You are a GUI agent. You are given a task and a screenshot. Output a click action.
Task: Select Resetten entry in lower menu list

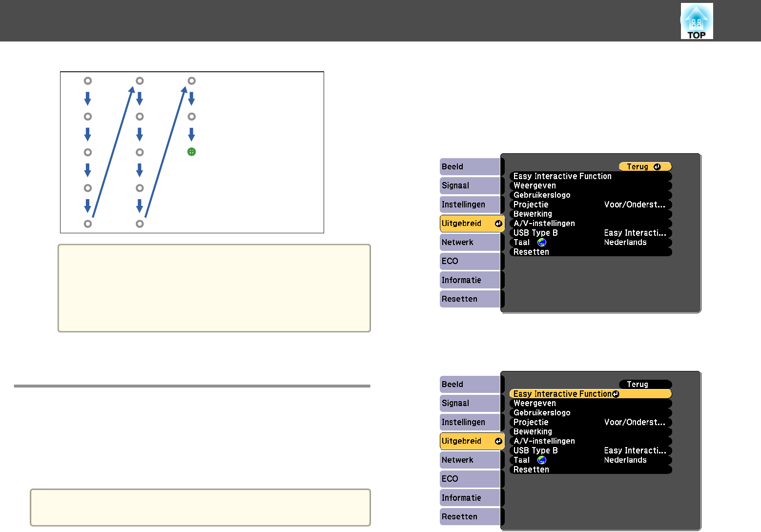(x=591, y=470)
